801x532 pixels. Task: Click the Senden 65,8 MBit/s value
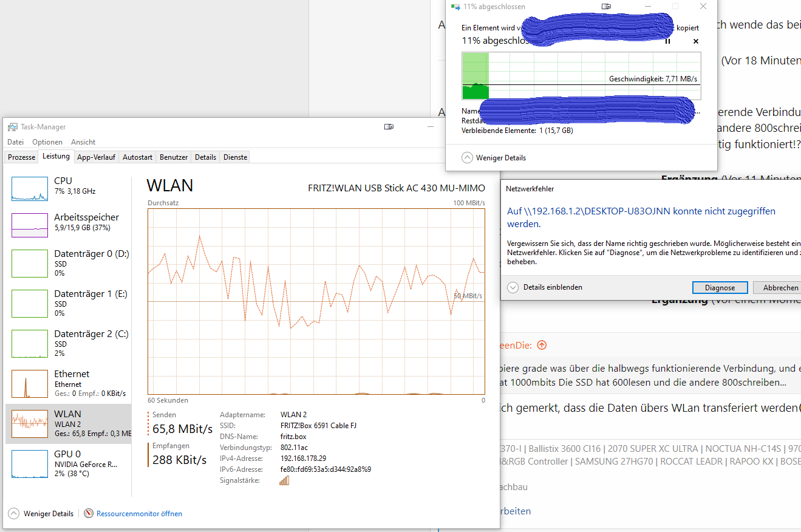pyautogui.click(x=182, y=429)
